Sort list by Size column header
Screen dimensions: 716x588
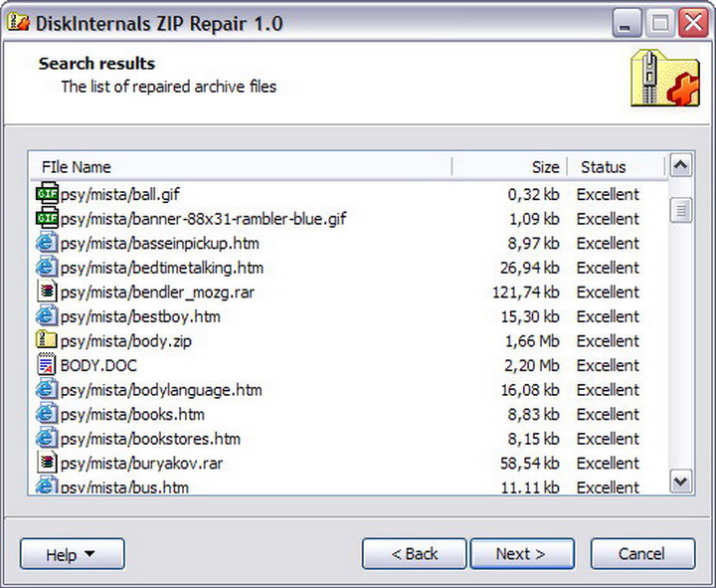(509, 167)
